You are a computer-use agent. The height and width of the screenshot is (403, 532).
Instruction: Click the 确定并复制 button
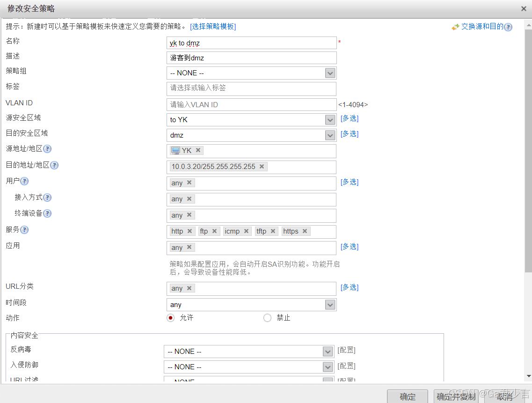456,396
